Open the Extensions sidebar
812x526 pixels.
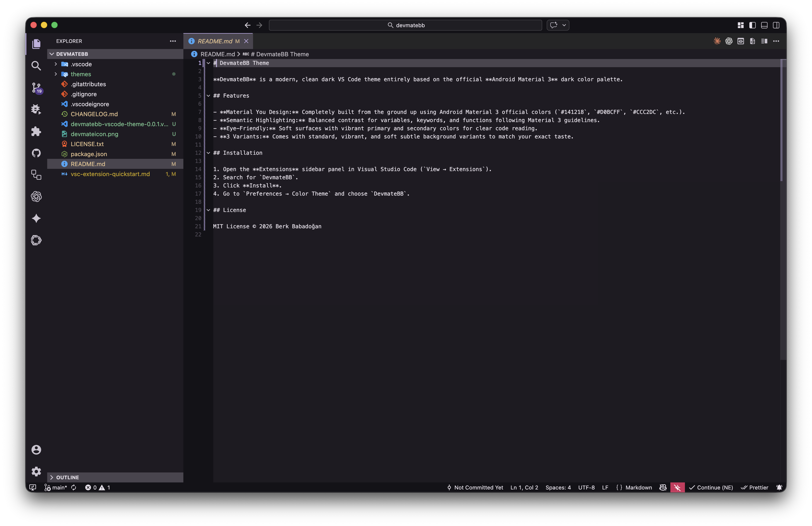[x=36, y=132]
